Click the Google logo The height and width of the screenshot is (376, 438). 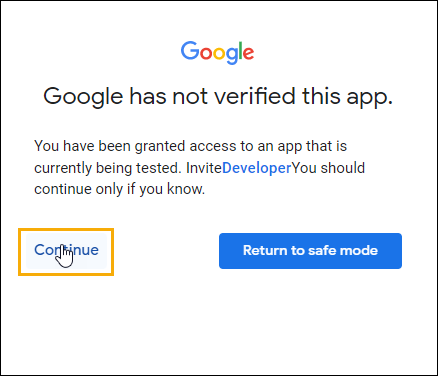click(x=217, y=53)
